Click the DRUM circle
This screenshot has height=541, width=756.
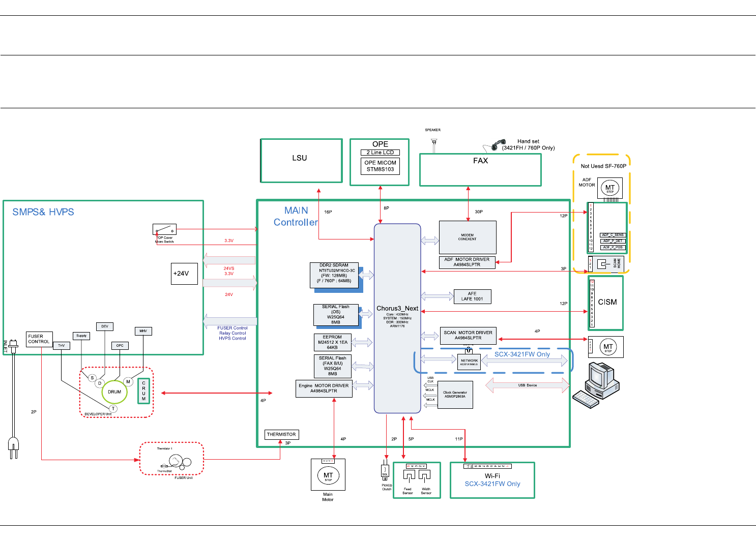point(114,392)
